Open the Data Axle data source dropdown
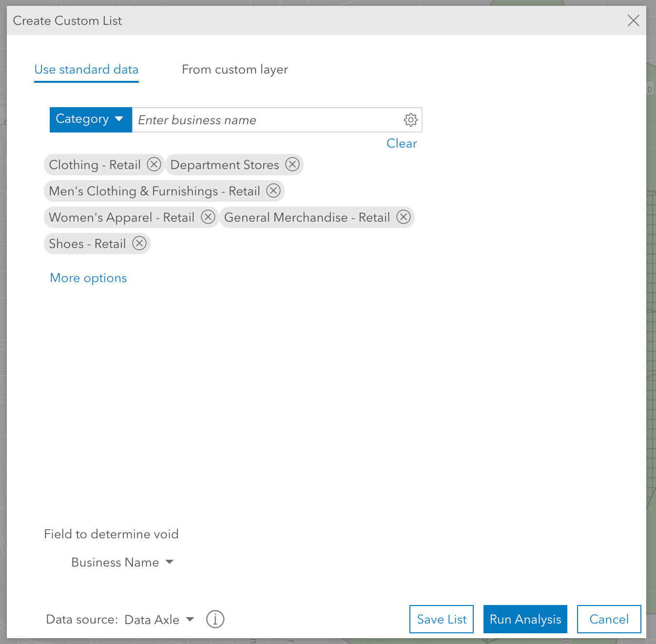 pos(159,619)
